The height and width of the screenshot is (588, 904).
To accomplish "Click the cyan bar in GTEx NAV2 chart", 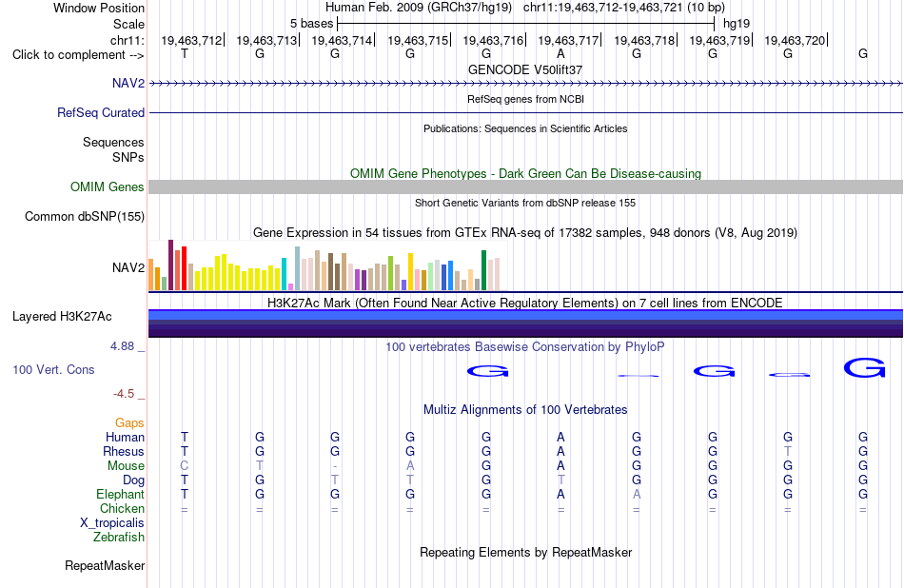I will (284, 274).
